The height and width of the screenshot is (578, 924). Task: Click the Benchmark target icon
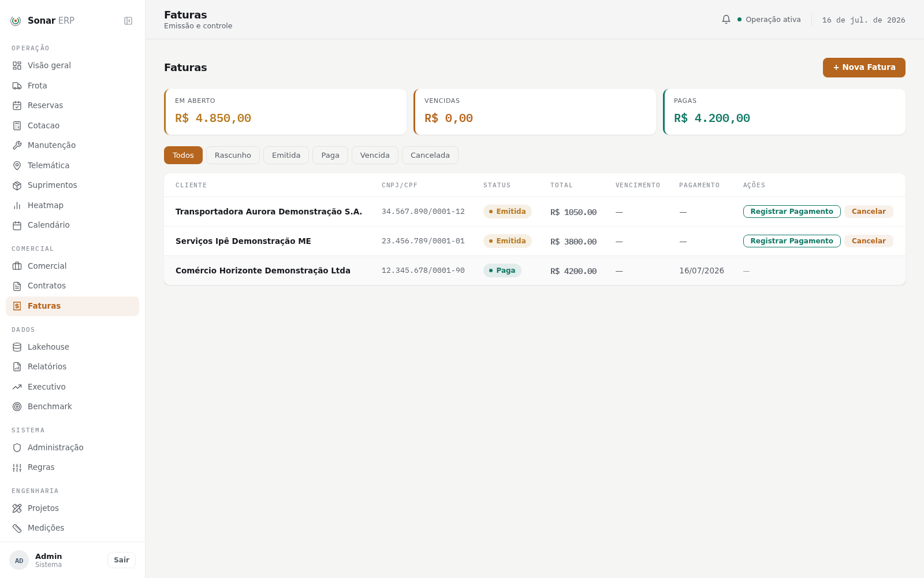pyautogui.click(x=17, y=406)
